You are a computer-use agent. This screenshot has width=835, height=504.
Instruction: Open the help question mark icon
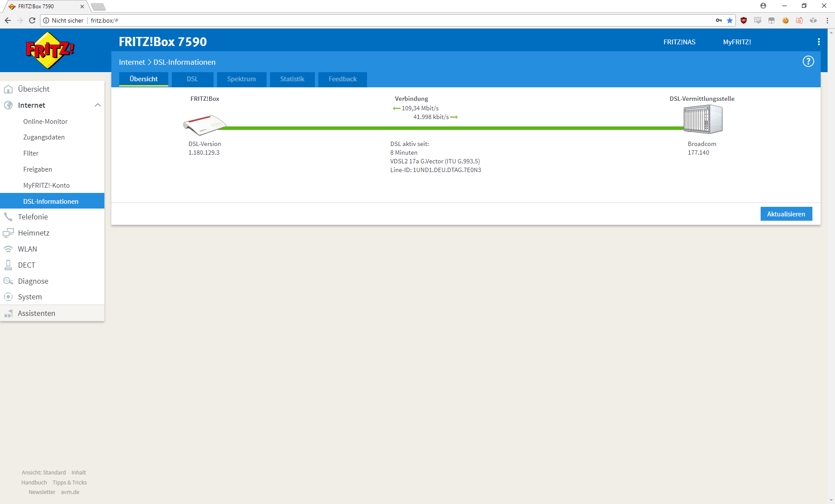[808, 62]
